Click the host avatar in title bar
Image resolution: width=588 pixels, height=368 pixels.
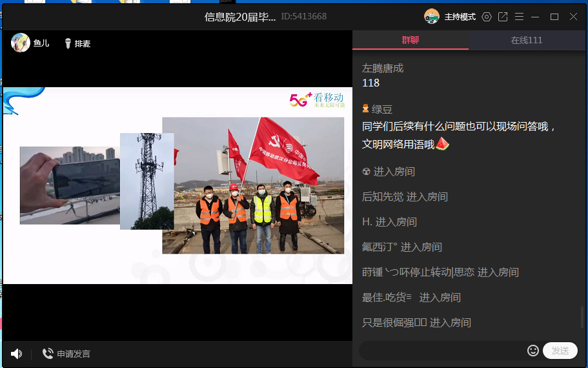pyautogui.click(x=432, y=17)
